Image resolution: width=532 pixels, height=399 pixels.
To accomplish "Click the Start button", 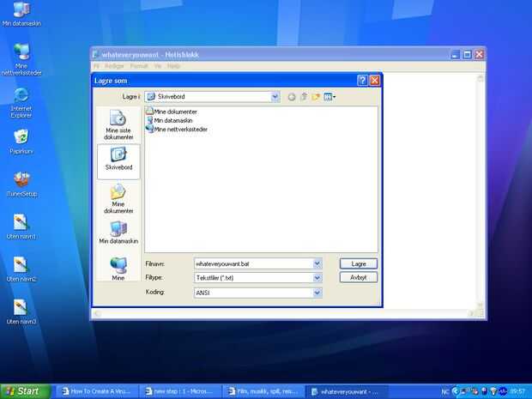I will click(25, 391).
